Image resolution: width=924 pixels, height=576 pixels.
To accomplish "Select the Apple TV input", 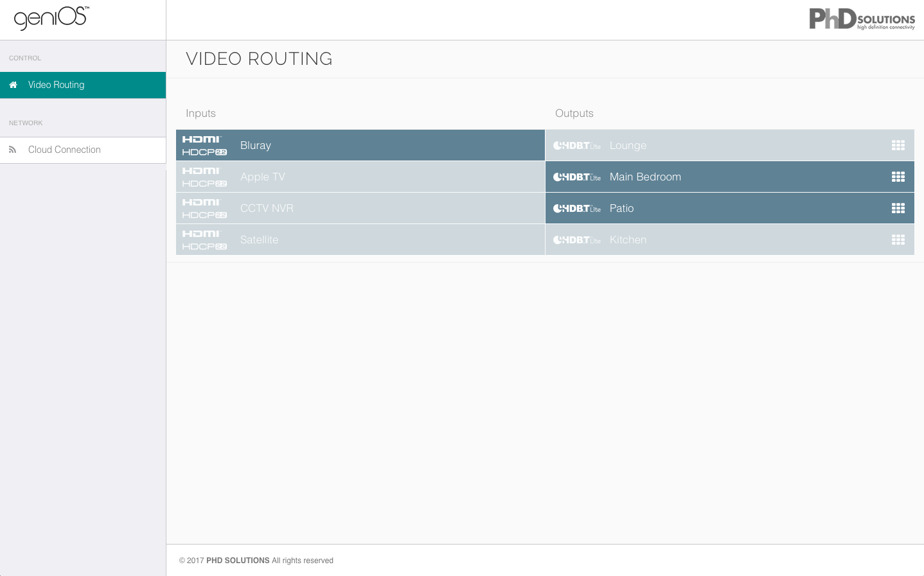I will pos(360,177).
